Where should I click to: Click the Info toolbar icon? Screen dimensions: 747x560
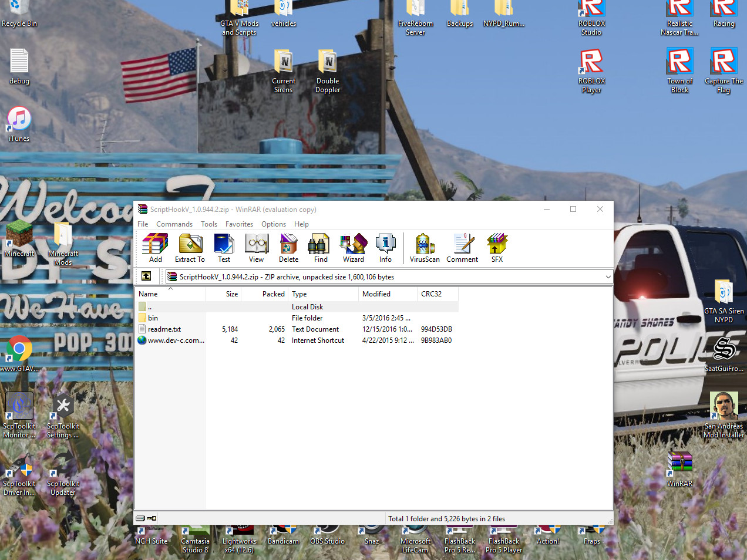point(385,248)
